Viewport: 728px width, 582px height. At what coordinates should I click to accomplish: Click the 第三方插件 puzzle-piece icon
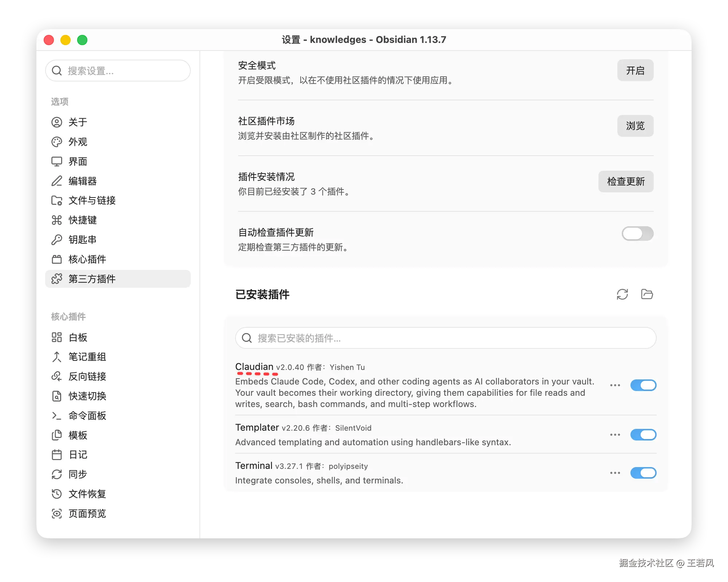pyautogui.click(x=57, y=279)
